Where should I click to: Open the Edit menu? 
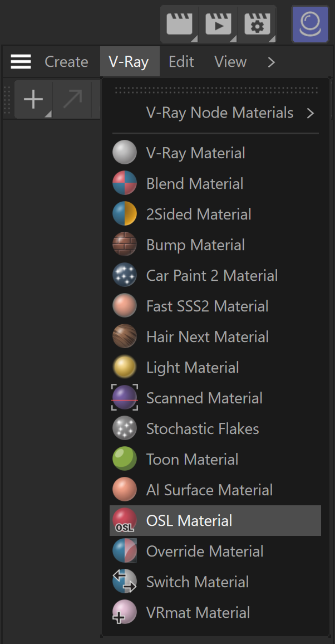coord(181,62)
